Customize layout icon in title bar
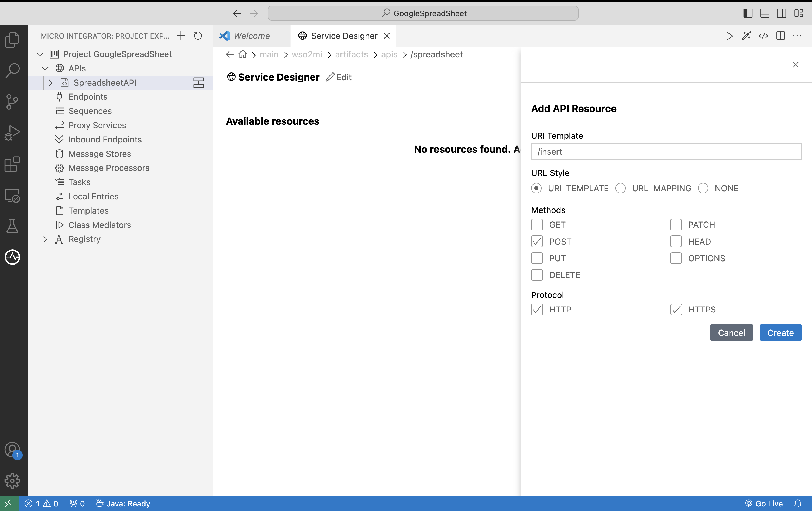 799,13
